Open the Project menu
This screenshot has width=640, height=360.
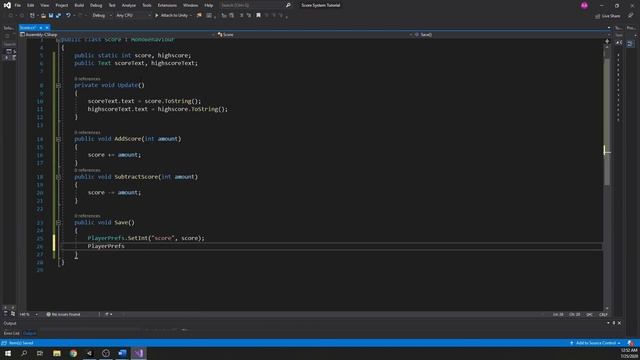[62, 5]
